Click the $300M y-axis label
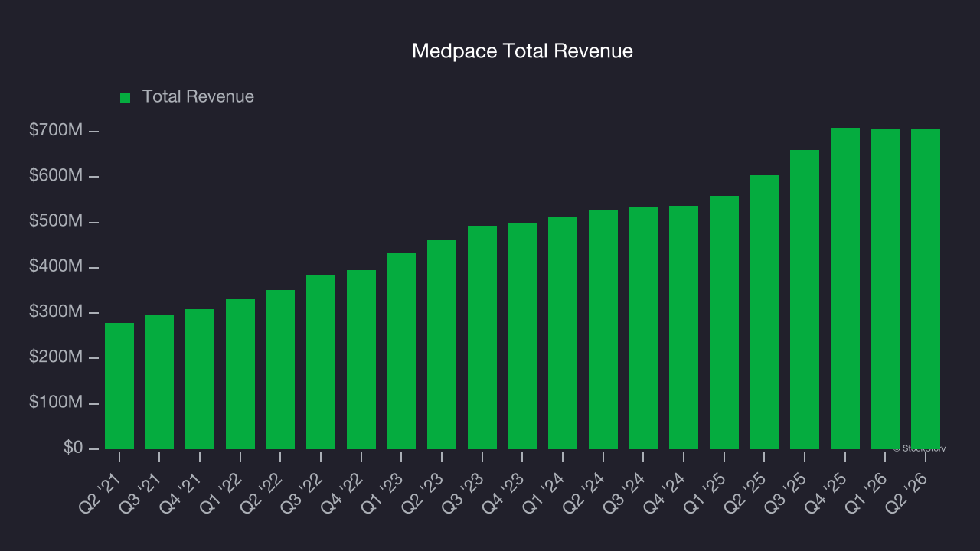The width and height of the screenshot is (980, 551). tap(55, 312)
